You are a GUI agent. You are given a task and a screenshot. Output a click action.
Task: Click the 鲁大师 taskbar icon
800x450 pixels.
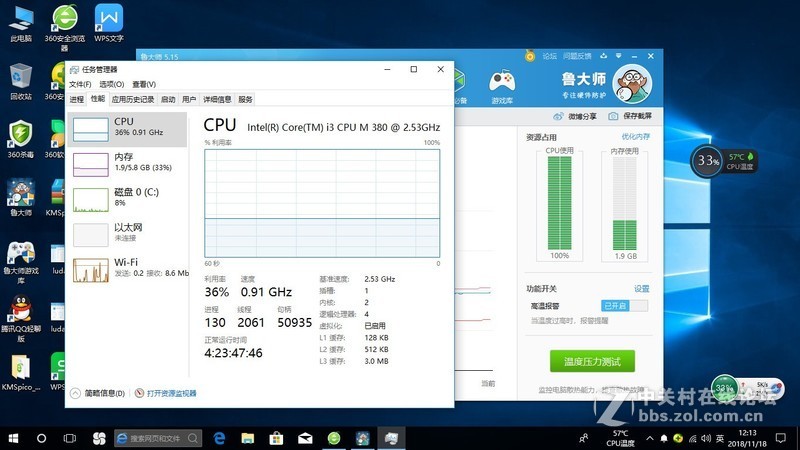pos(363,438)
